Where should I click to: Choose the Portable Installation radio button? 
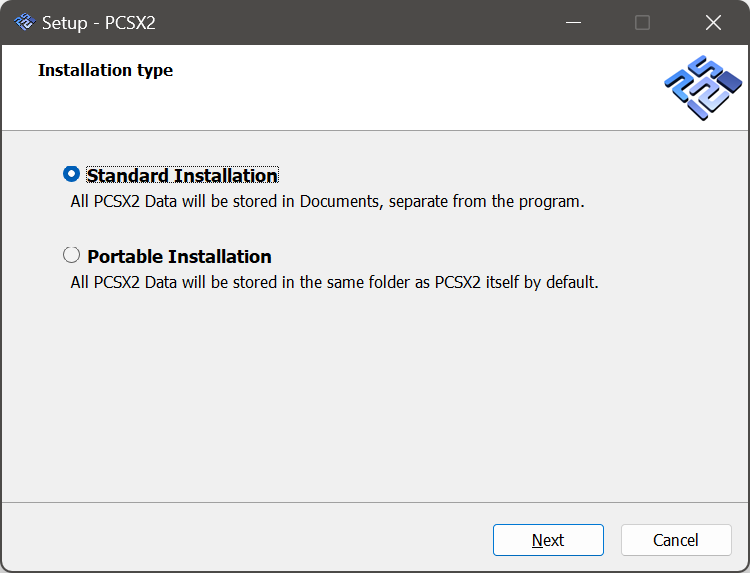coord(71,255)
